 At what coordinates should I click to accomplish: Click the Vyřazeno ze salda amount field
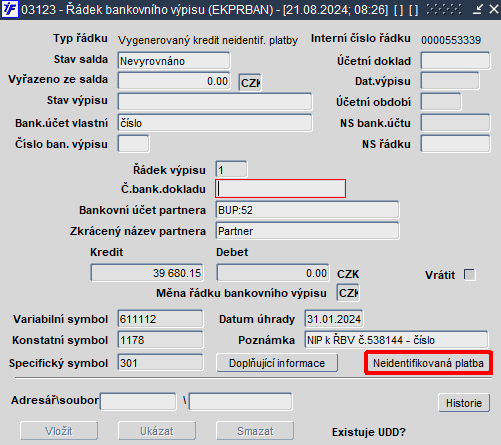click(x=174, y=81)
